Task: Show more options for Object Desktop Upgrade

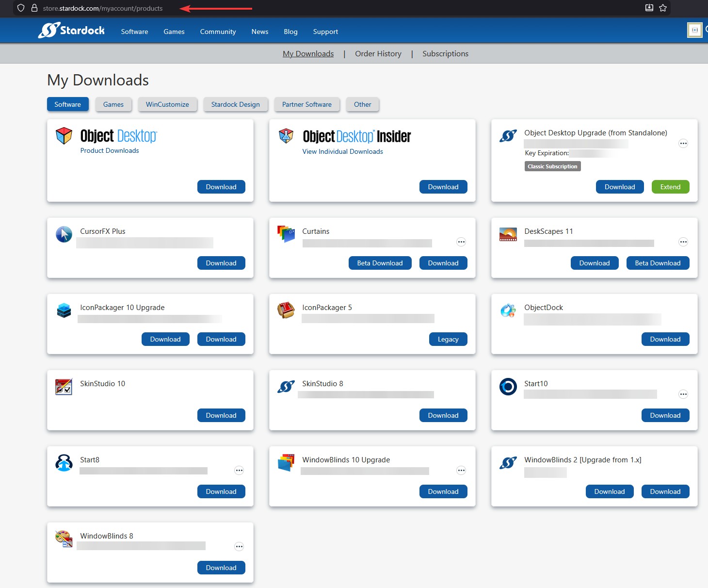Action: pos(683,144)
